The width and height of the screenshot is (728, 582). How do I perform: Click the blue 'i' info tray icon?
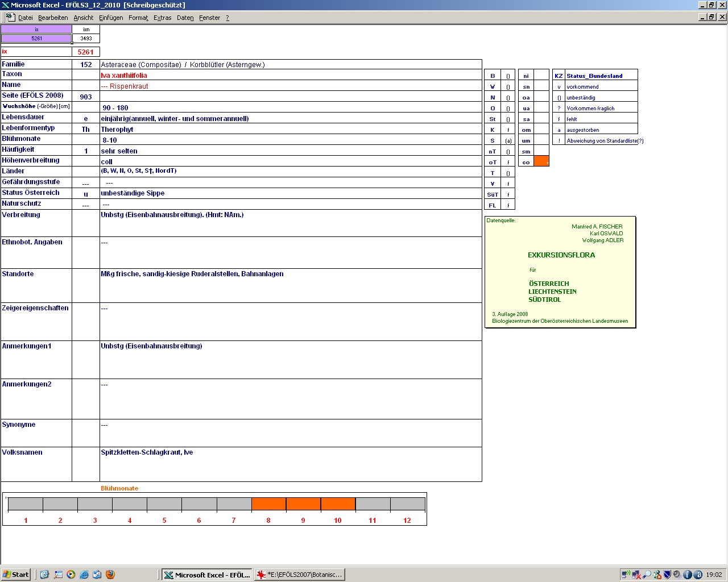(x=687, y=575)
